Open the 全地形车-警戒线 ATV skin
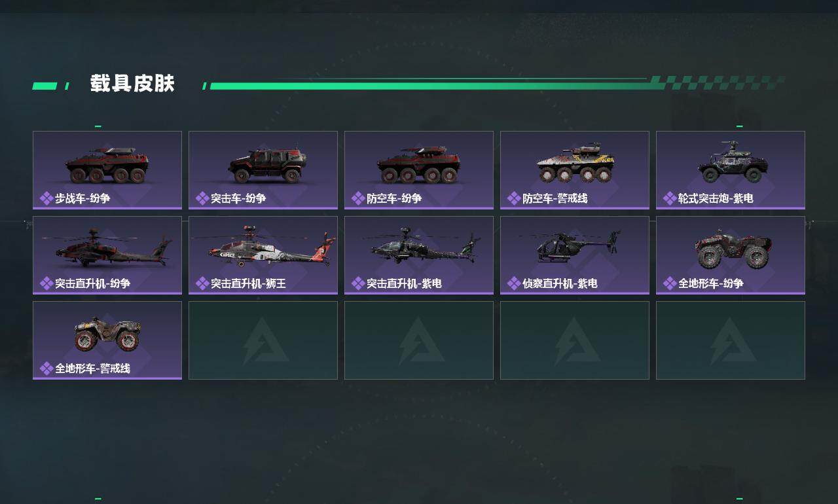This screenshot has width=838, height=504. point(107,340)
